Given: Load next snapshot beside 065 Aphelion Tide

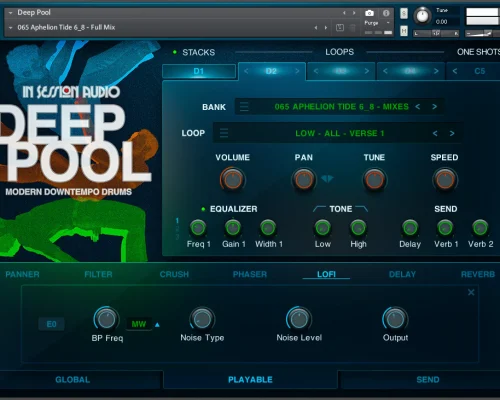Looking at the screenshot, I should (326, 28).
